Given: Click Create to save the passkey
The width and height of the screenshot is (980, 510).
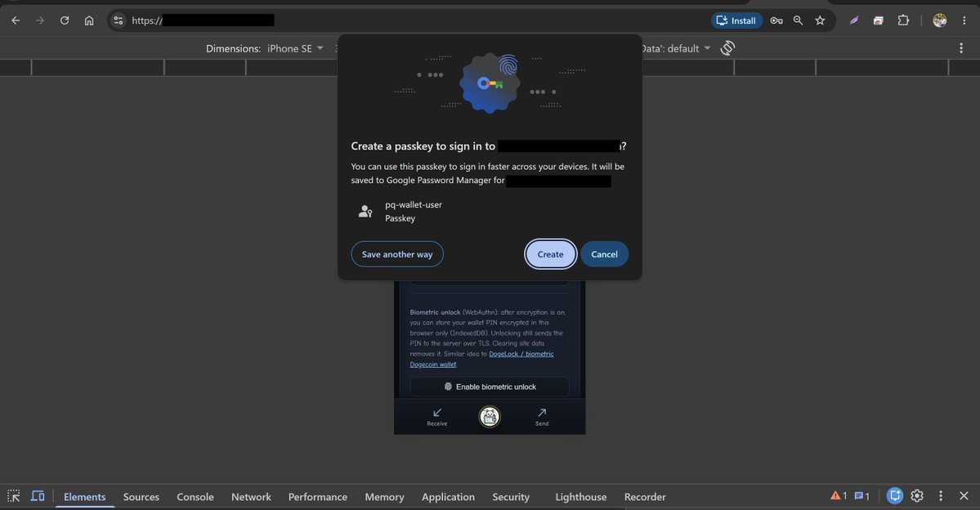Looking at the screenshot, I should tap(550, 254).
